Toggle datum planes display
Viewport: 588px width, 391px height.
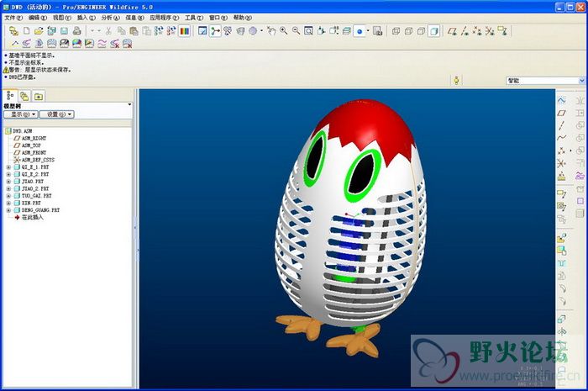click(x=453, y=31)
